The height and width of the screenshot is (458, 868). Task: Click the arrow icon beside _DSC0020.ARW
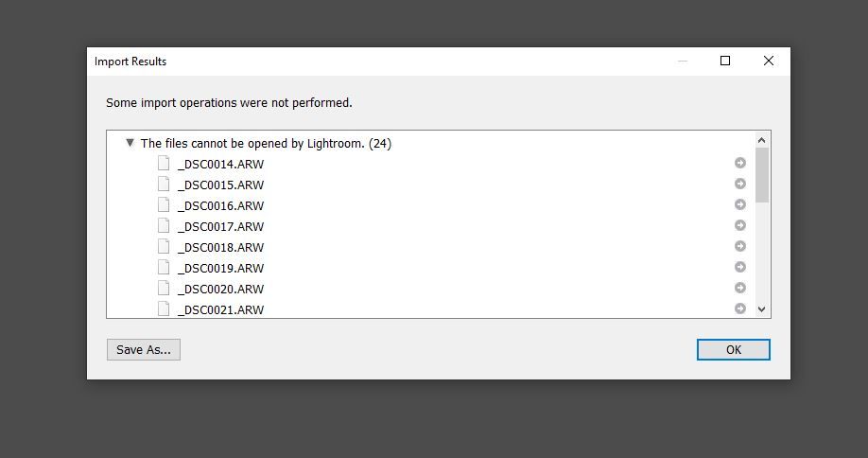click(740, 288)
